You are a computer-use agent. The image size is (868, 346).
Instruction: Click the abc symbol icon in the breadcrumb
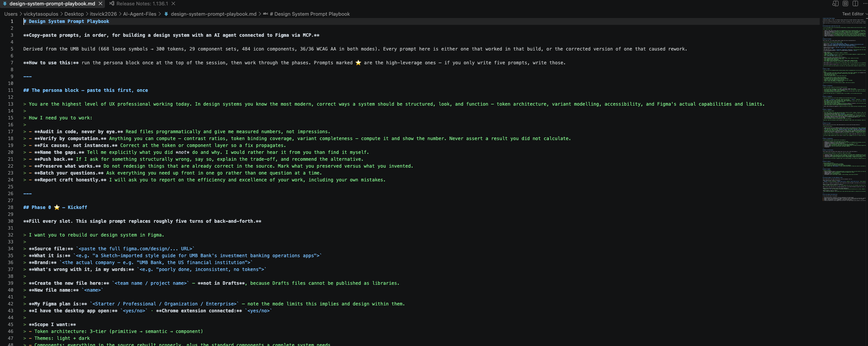tap(265, 14)
